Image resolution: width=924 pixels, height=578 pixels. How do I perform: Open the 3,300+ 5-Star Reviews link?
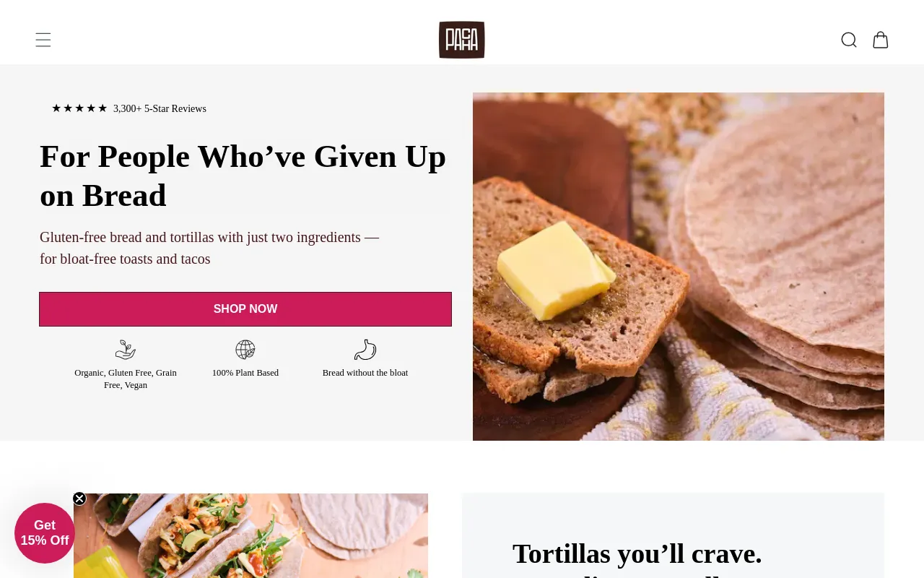pyautogui.click(x=160, y=108)
